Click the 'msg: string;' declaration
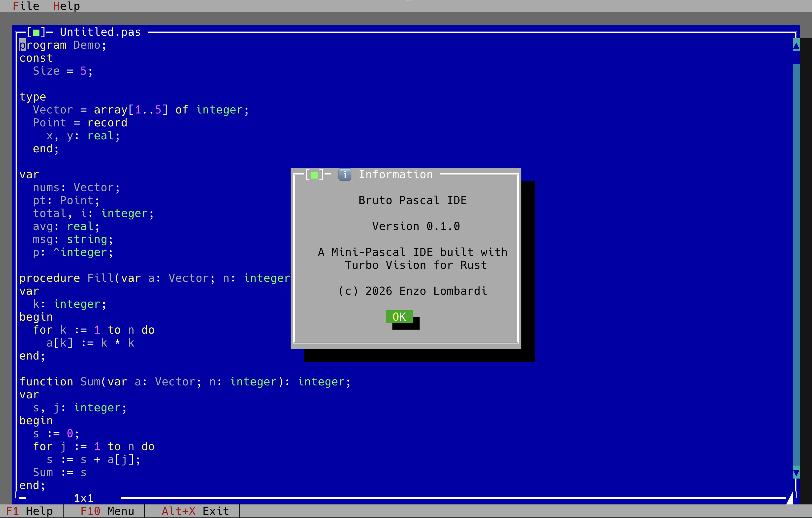The width and height of the screenshot is (812, 518). pos(73,239)
